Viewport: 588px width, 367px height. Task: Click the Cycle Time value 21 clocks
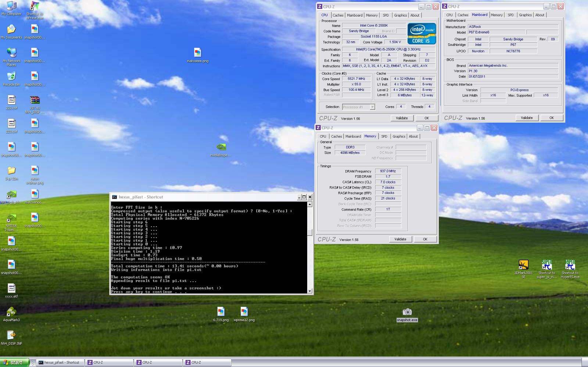tap(388, 198)
